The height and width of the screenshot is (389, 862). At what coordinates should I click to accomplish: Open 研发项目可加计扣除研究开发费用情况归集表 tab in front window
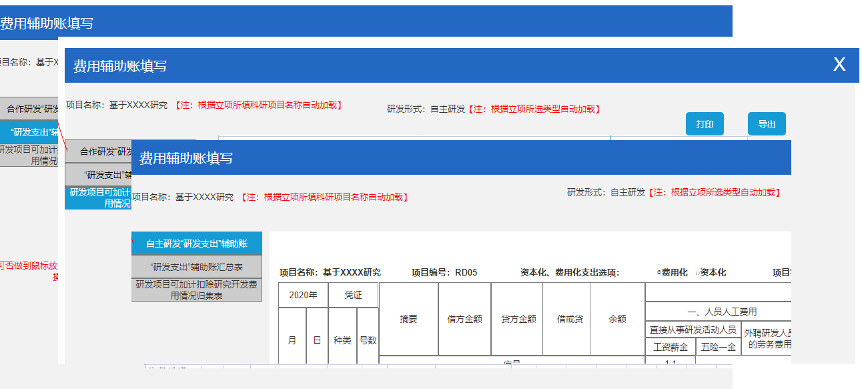click(x=196, y=290)
